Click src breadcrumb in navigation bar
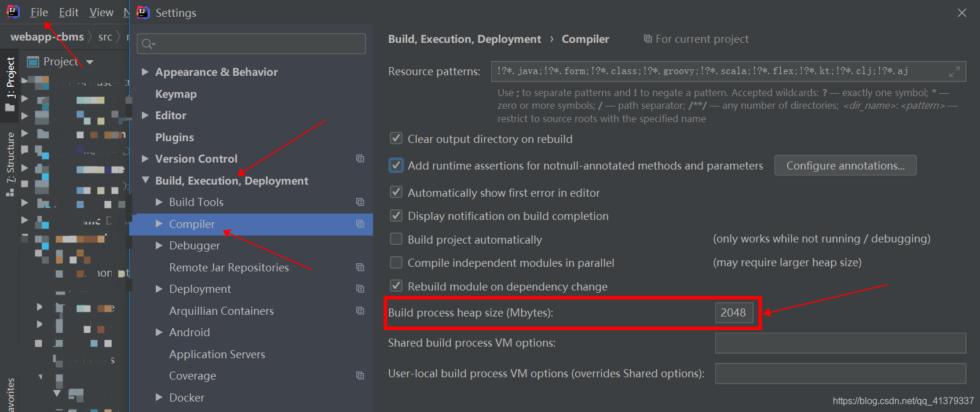 click(x=105, y=37)
